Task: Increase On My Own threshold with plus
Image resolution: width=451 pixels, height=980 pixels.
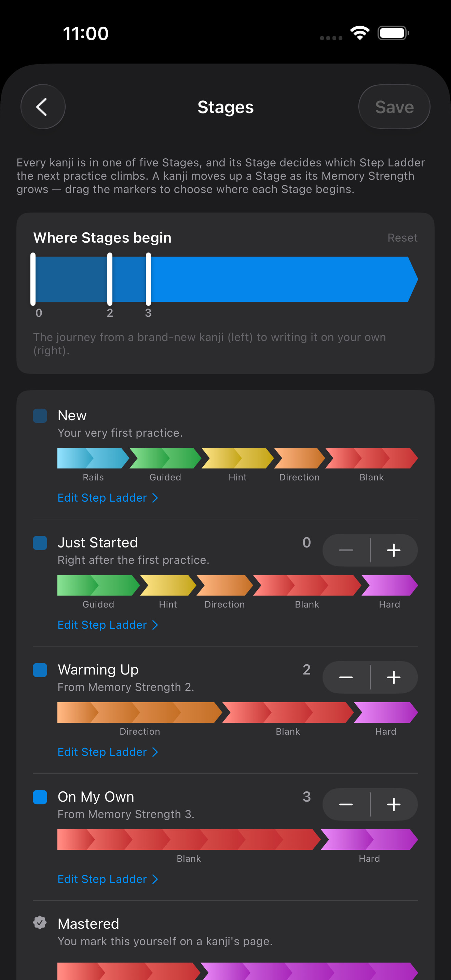Action: pos(394,804)
